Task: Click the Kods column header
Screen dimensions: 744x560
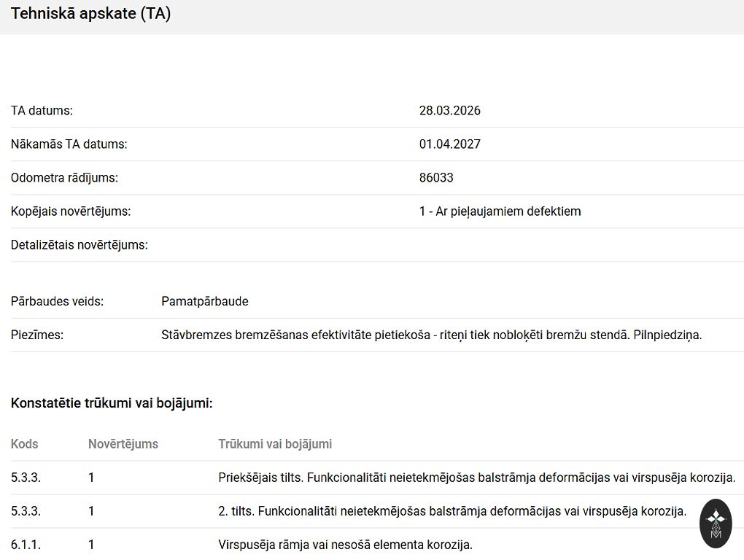Action: (x=25, y=444)
